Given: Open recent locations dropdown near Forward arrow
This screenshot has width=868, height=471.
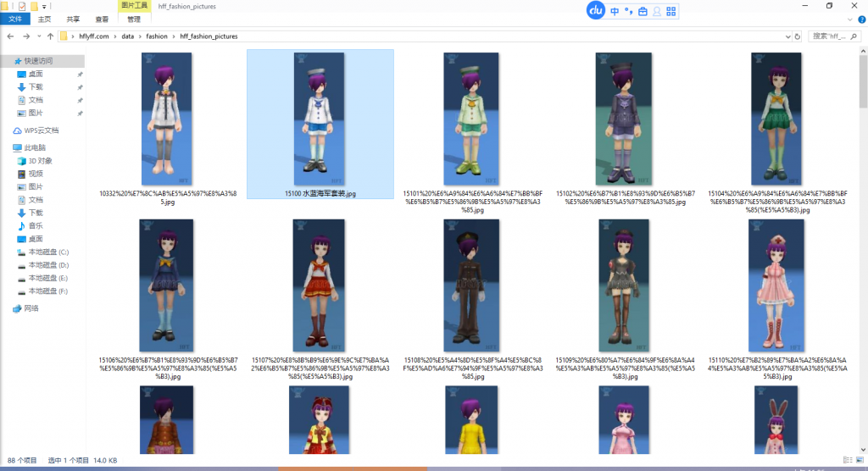Looking at the screenshot, I should point(39,36).
